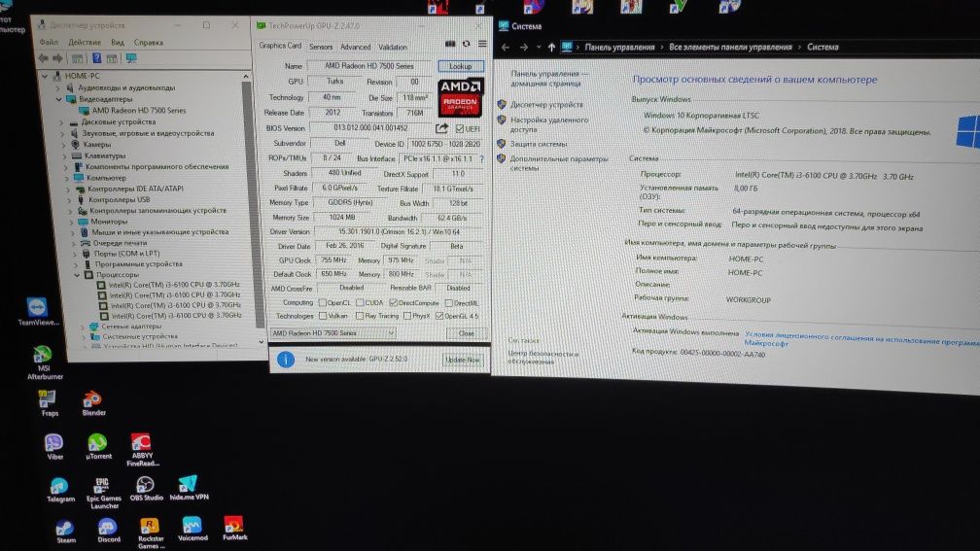Click the GPU-Z screenshot camera icon
The width and height of the screenshot is (980, 551).
(450, 44)
